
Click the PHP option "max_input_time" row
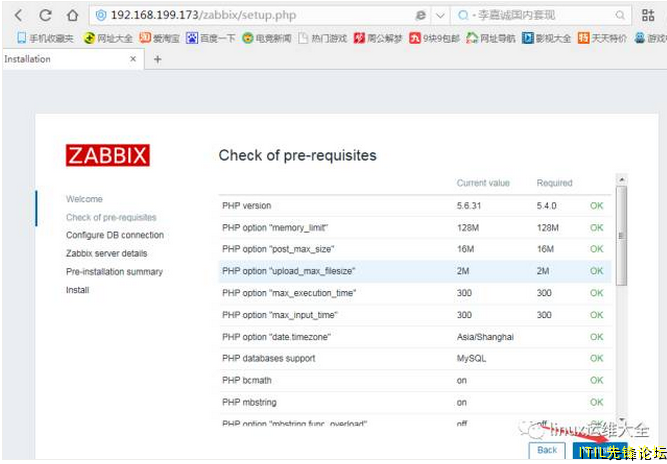[x=415, y=315]
